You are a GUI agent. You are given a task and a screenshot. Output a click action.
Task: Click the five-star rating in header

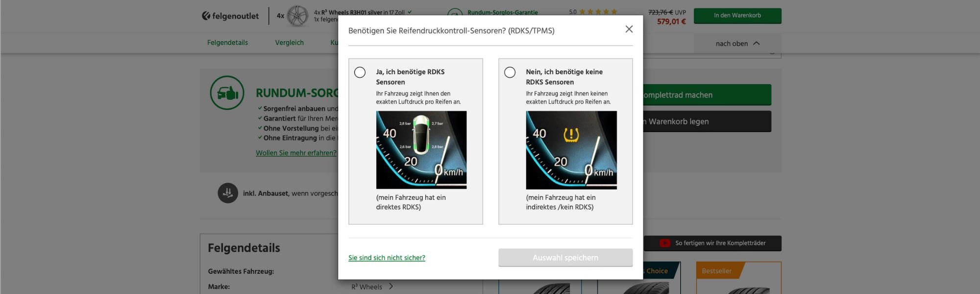[598, 12]
